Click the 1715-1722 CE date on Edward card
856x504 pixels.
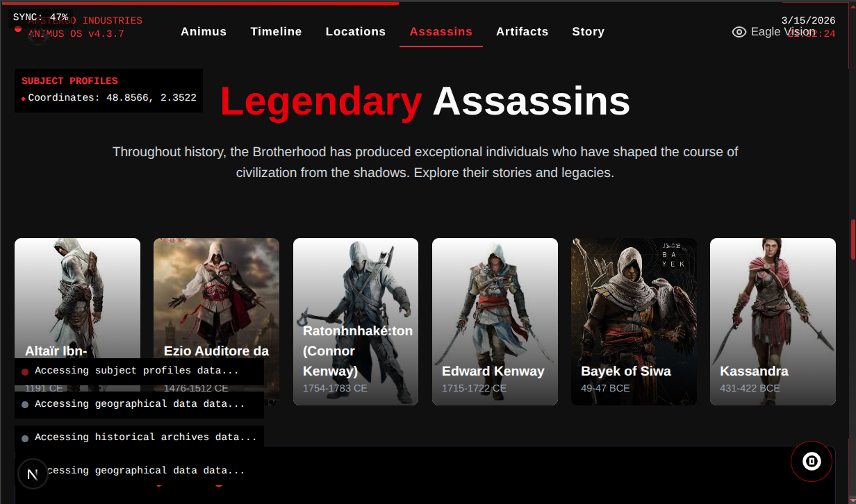click(474, 388)
